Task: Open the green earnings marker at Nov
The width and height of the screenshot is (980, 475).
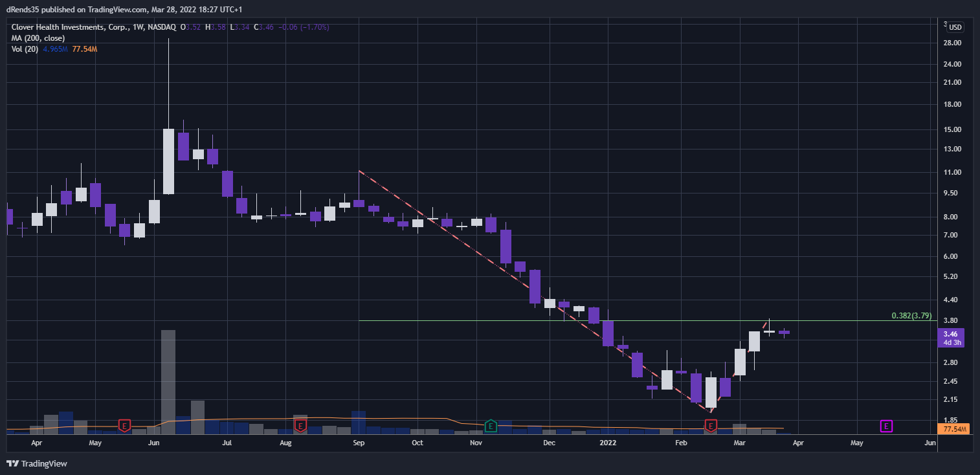Action: click(491, 425)
